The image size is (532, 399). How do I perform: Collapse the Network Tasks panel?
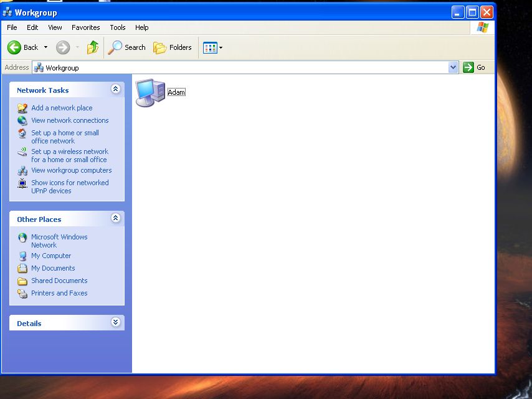115,89
